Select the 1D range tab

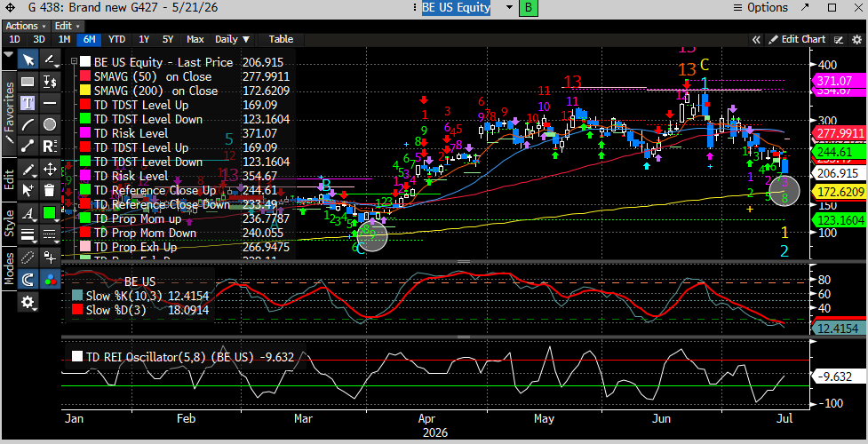(x=15, y=39)
